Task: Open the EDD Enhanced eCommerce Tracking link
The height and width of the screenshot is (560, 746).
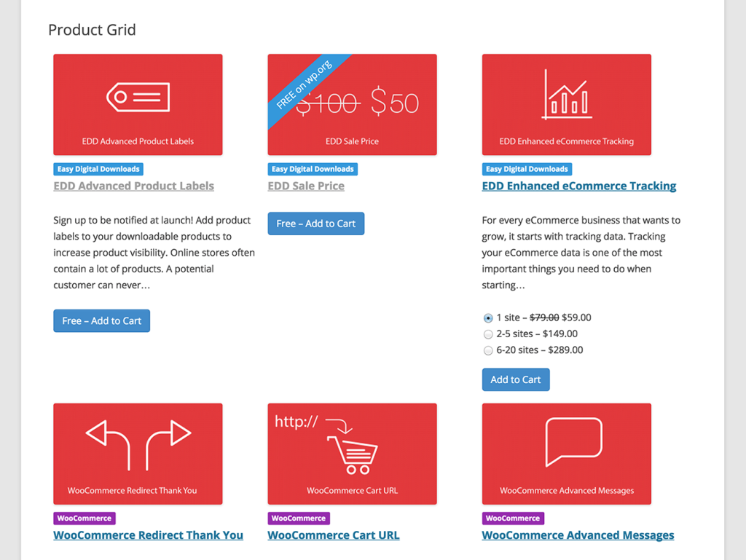Action: click(578, 186)
